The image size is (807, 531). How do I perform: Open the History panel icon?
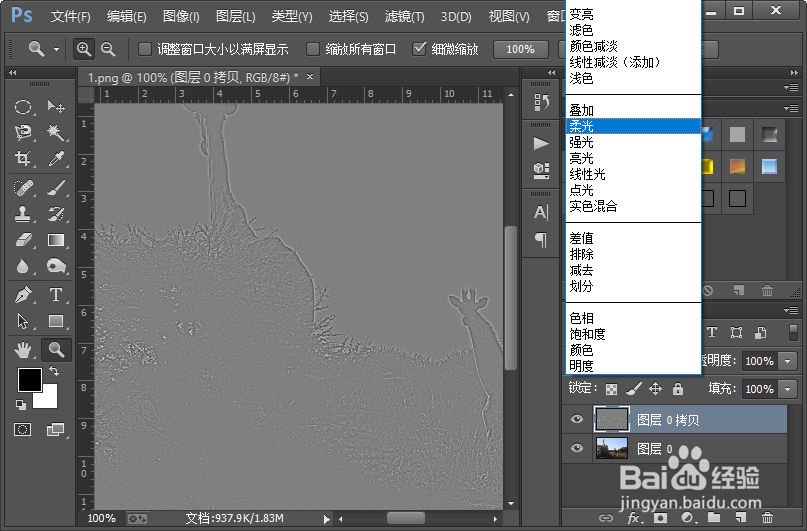(x=541, y=101)
